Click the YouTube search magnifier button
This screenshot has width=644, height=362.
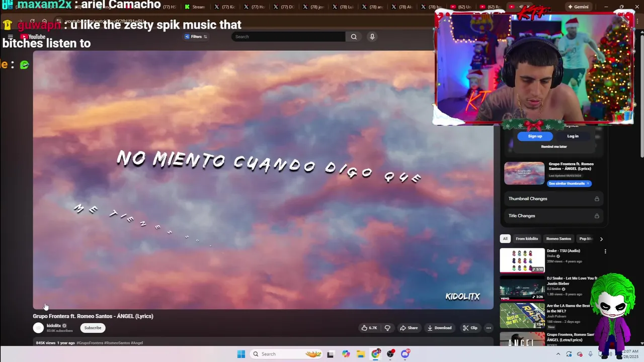coord(354,37)
